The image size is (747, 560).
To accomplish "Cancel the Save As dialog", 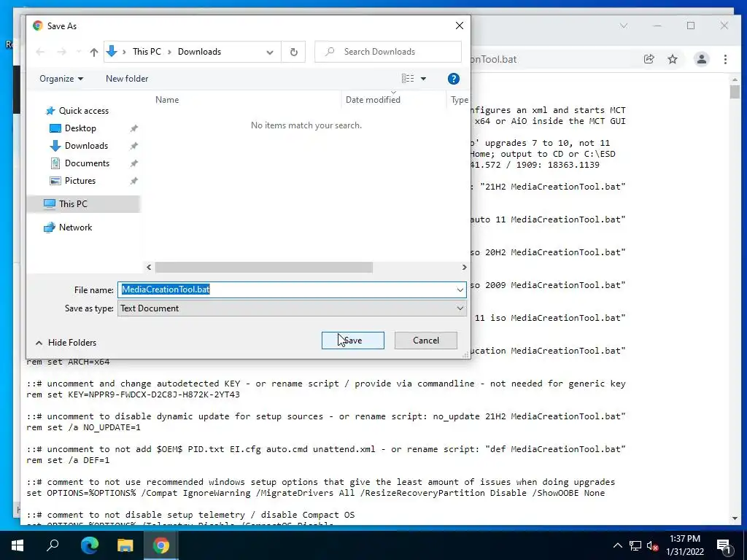I will pyautogui.click(x=425, y=341).
